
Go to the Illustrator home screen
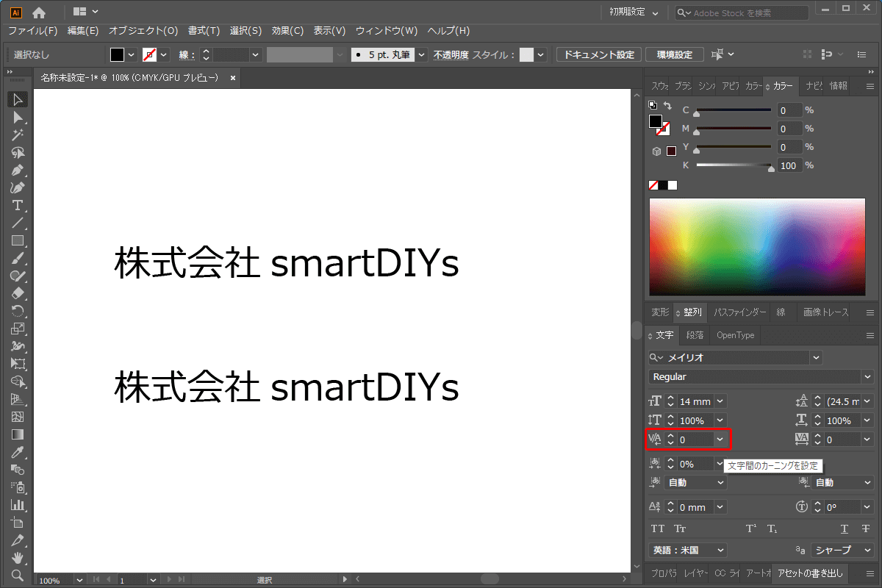[x=39, y=12]
